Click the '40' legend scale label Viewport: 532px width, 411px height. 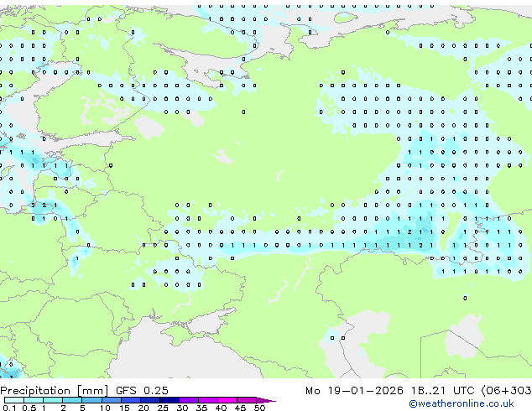coord(221,408)
